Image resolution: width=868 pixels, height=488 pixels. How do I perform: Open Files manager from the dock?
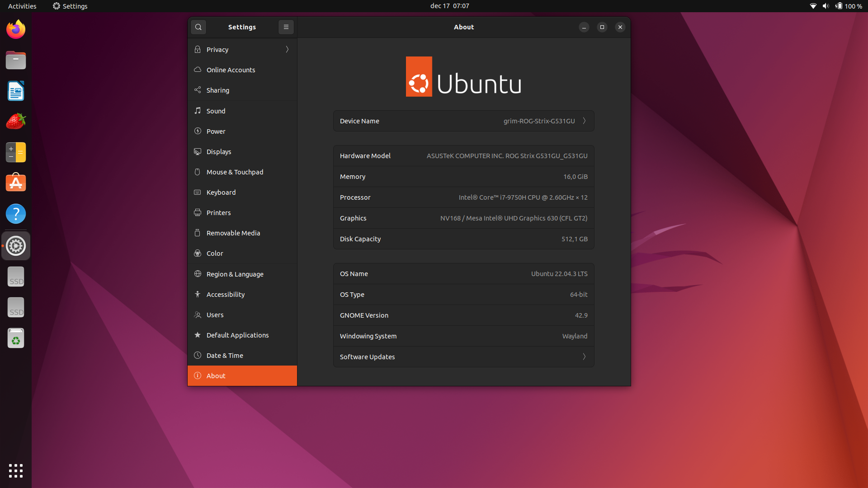(16, 60)
